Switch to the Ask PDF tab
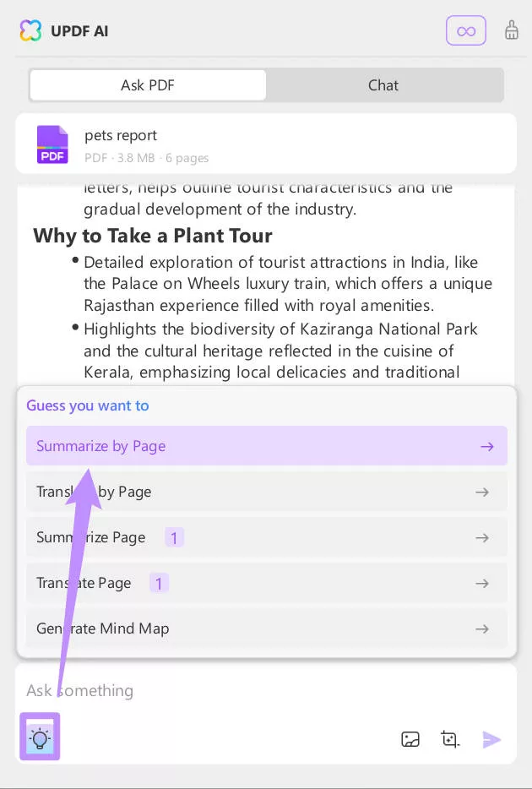Viewport: 532px width, 789px height. point(148,85)
